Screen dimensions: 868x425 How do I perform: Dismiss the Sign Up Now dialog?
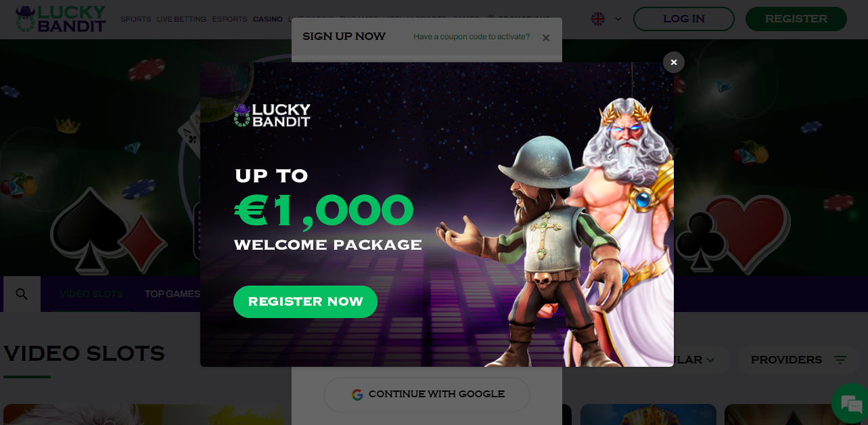pos(546,38)
